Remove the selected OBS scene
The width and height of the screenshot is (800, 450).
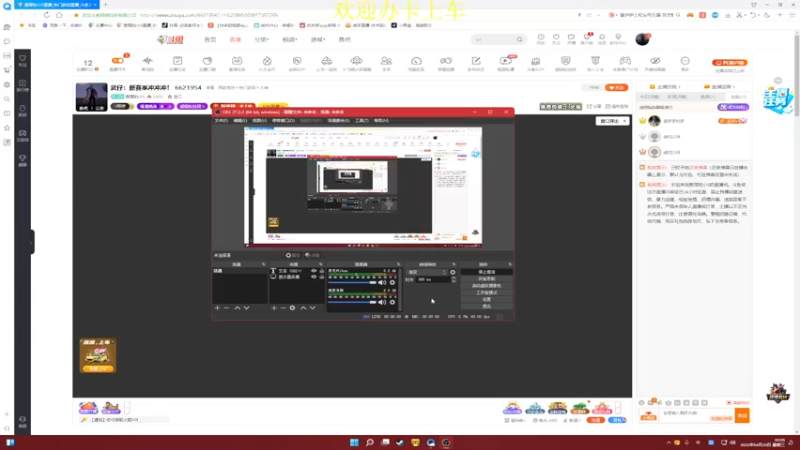click(x=227, y=308)
